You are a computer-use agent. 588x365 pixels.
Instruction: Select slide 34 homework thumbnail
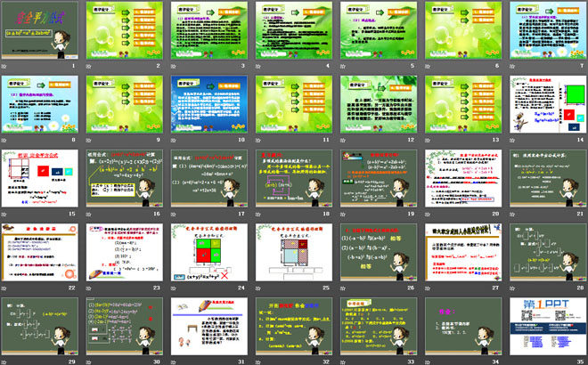[463, 326]
